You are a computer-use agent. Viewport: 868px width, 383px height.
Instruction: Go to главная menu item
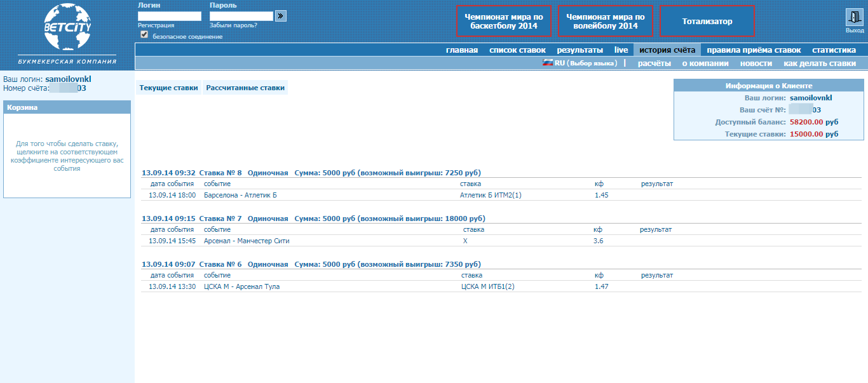point(462,50)
